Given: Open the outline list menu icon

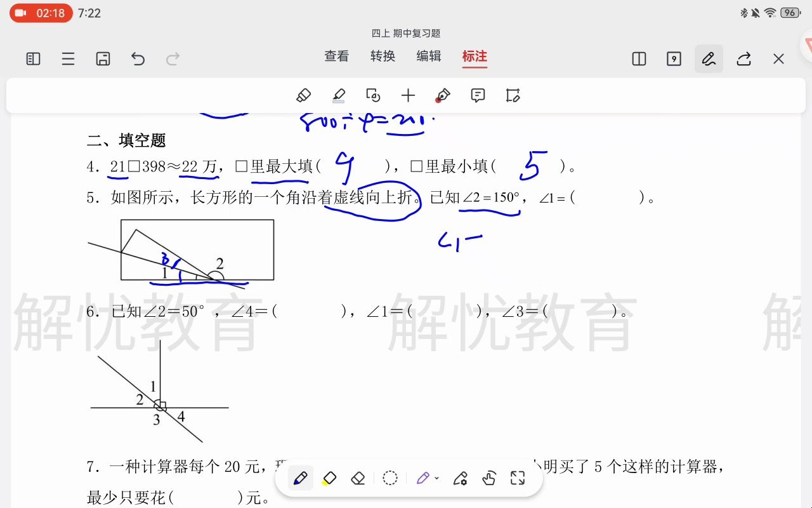Looking at the screenshot, I should coord(68,59).
